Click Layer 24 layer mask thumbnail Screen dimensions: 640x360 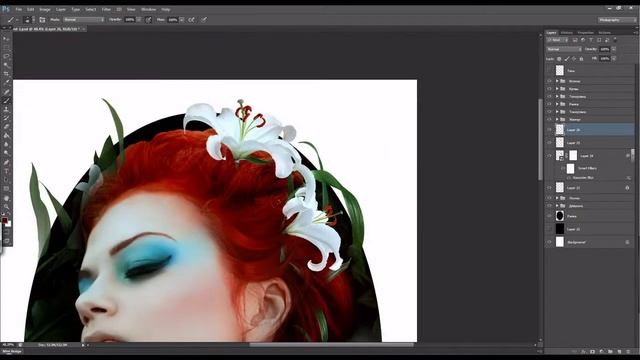573,156
